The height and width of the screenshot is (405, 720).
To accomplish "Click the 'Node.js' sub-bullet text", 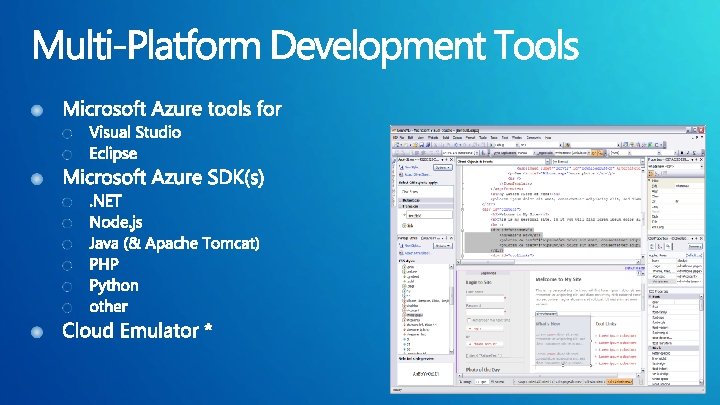I will [116, 223].
